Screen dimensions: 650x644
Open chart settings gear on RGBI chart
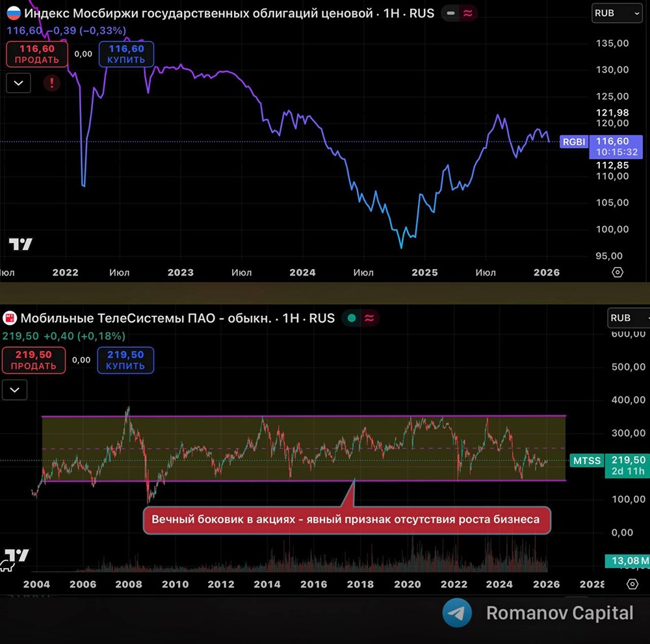click(617, 272)
